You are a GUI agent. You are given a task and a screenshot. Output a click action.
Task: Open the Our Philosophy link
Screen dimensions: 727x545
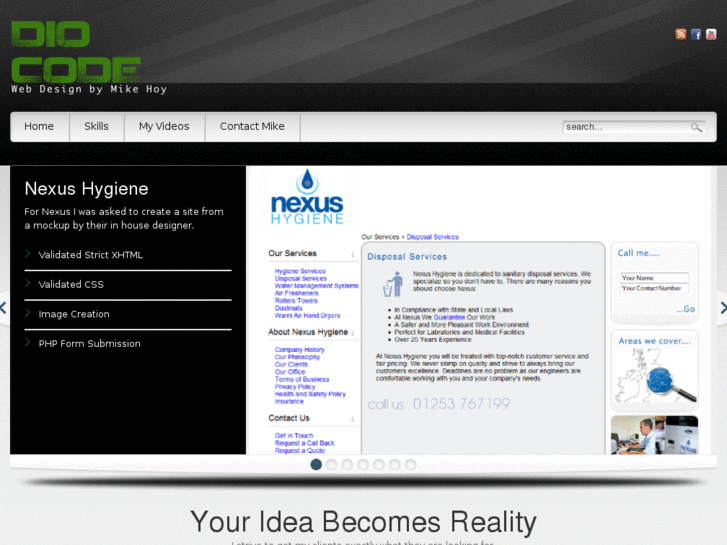(x=297, y=357)
